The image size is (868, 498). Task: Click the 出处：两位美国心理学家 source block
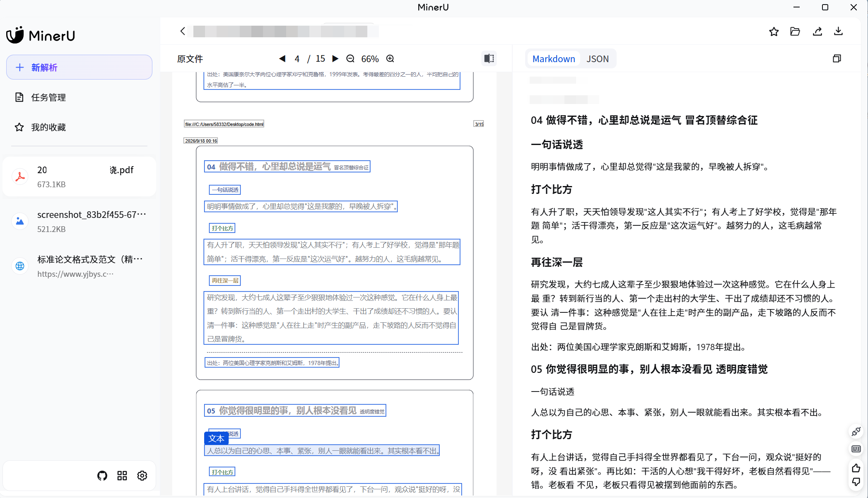point(272,363)
